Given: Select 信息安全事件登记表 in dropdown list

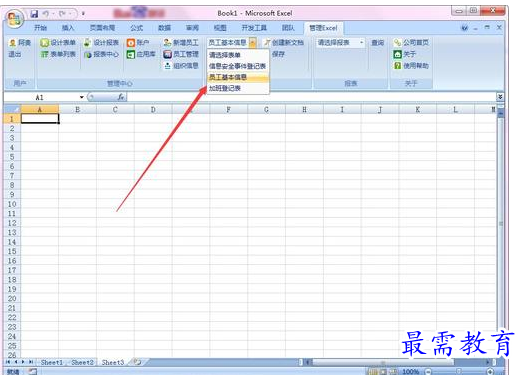Looking at the screenshot, I should click(x=238, y=66).
